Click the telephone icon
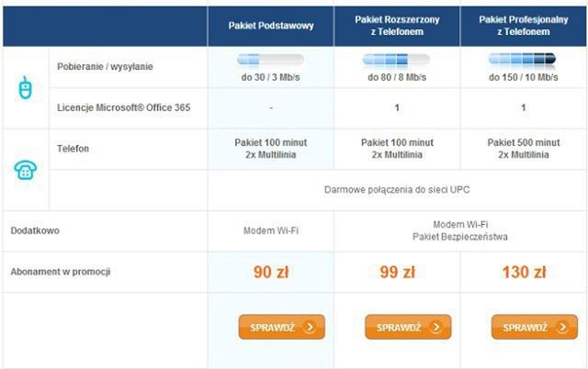The image size is (588, 369). (x=25, y=170)
